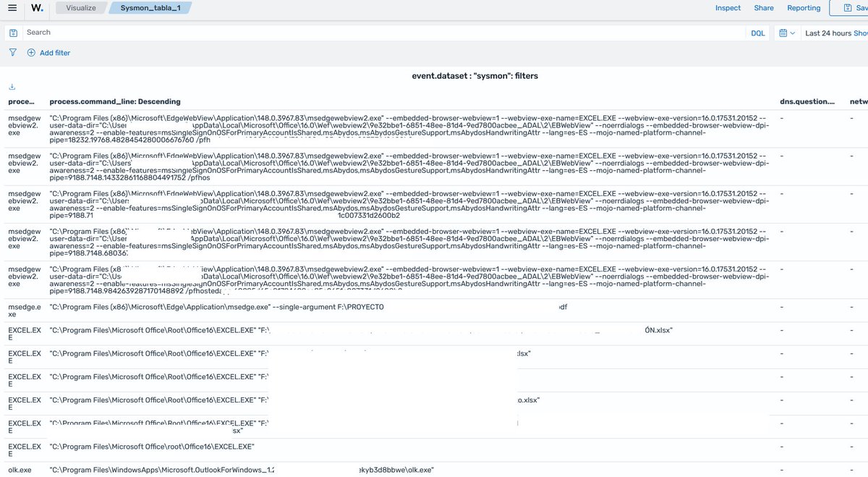Image resolution: width=868 pixels, height=477 pixels.
Task: Click EXCEL.EXE command line ending o.xlsx
Action: tap(294, 400)
